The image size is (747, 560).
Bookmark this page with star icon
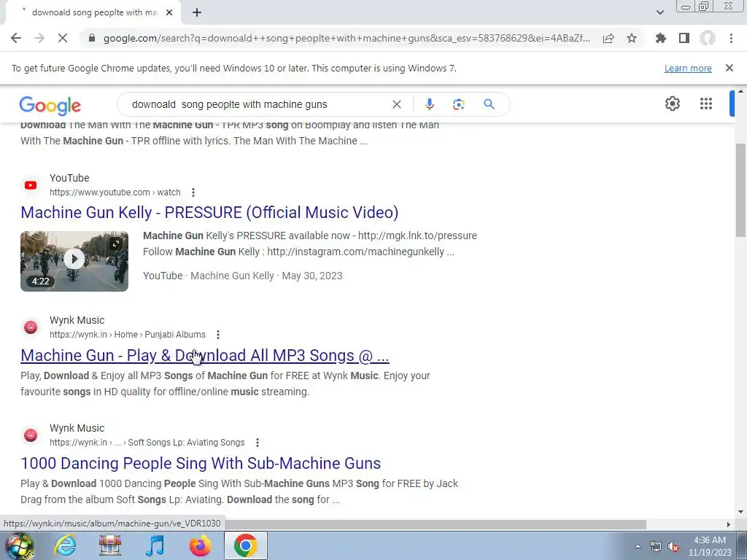pos(632,38)
